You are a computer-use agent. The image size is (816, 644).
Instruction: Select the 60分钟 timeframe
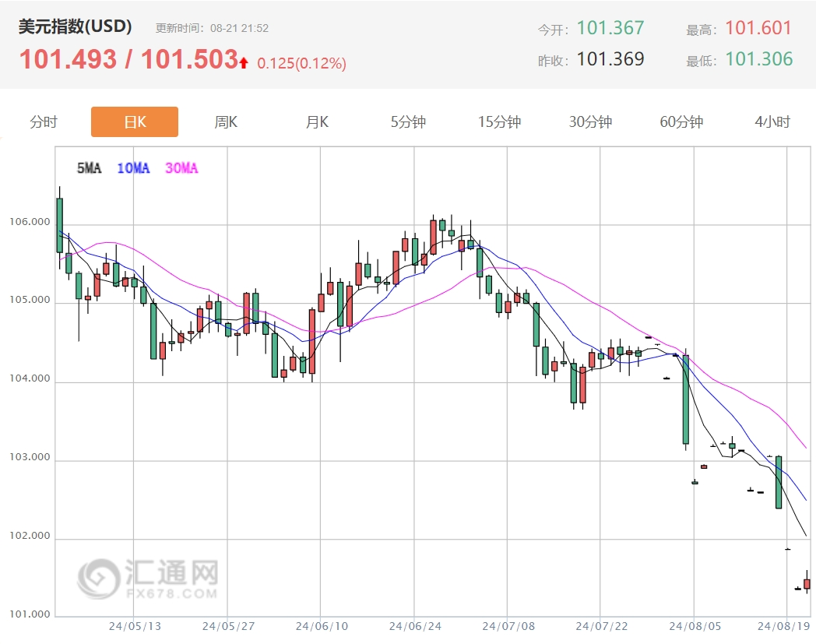(679, 121)
